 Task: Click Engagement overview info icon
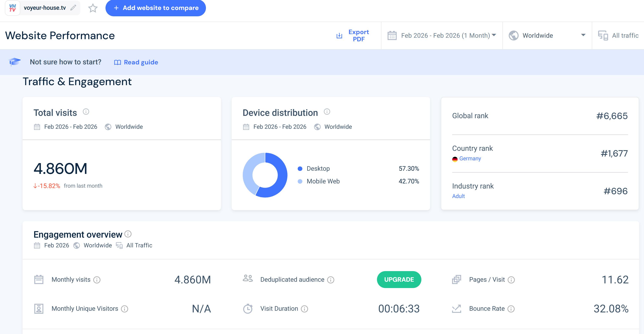coord(128,234)
